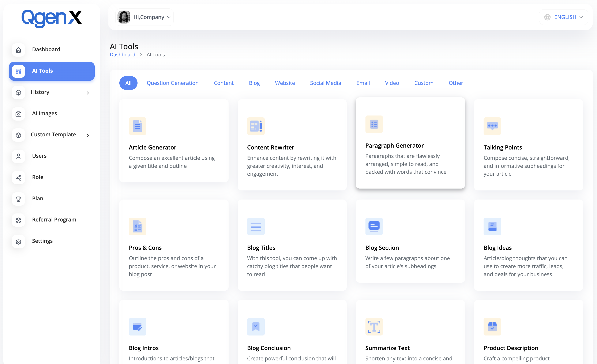Click the Blog Section heading

pos(382,247)
